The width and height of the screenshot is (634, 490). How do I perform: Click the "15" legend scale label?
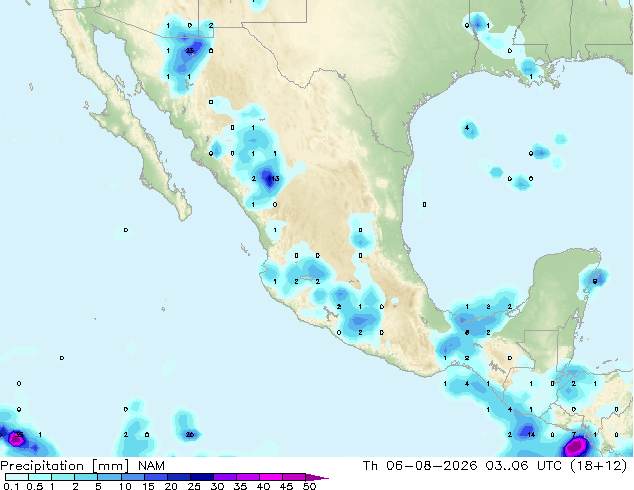click(148, 486)
